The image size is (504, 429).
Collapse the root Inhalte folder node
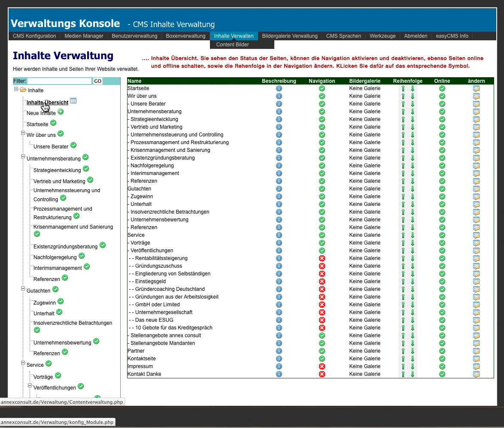click(16, 89)
